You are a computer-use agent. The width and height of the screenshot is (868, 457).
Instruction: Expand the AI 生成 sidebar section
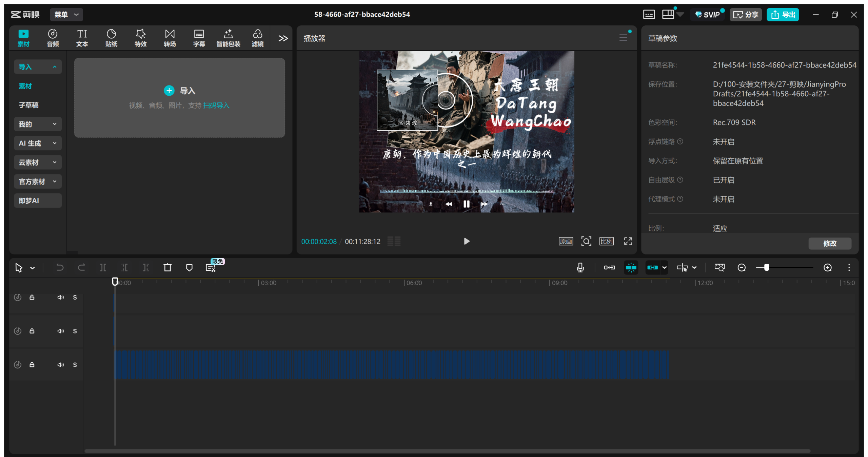click(x=38, y=143)
